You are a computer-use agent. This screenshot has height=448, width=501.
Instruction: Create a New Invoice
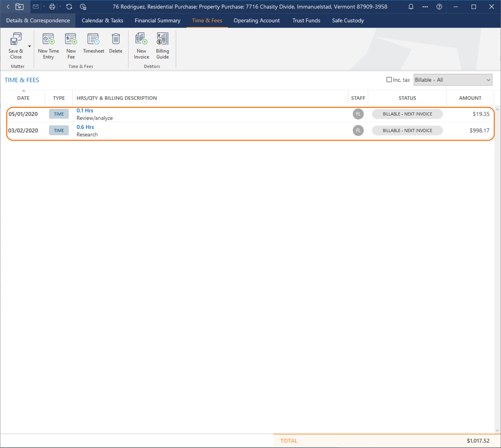[141, 39]
